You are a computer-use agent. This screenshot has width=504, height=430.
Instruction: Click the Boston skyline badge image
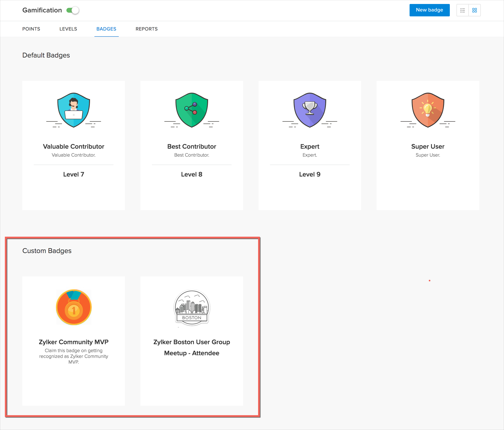192,308
